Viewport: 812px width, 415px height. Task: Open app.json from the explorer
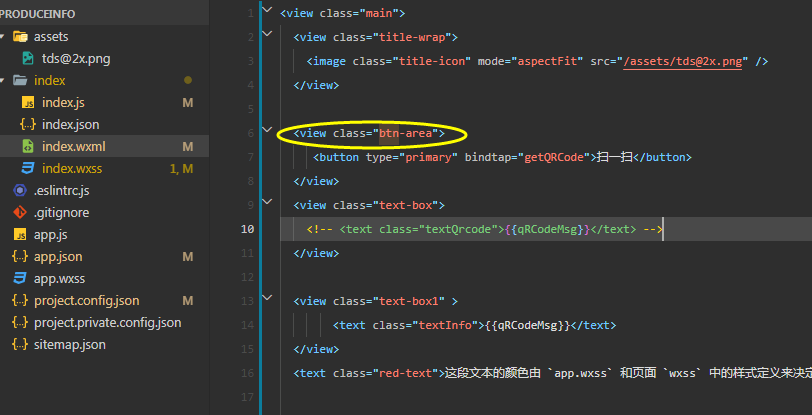click(58, 257)
